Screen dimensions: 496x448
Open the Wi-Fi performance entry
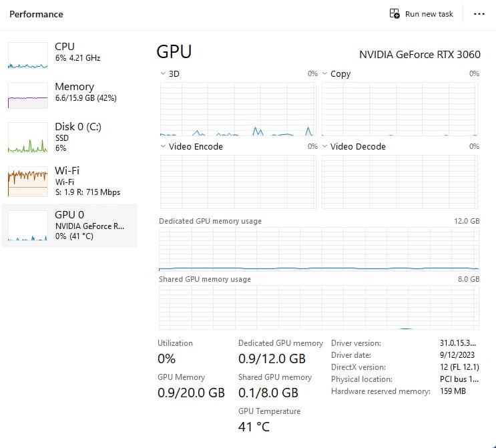[x=67, y=170]
